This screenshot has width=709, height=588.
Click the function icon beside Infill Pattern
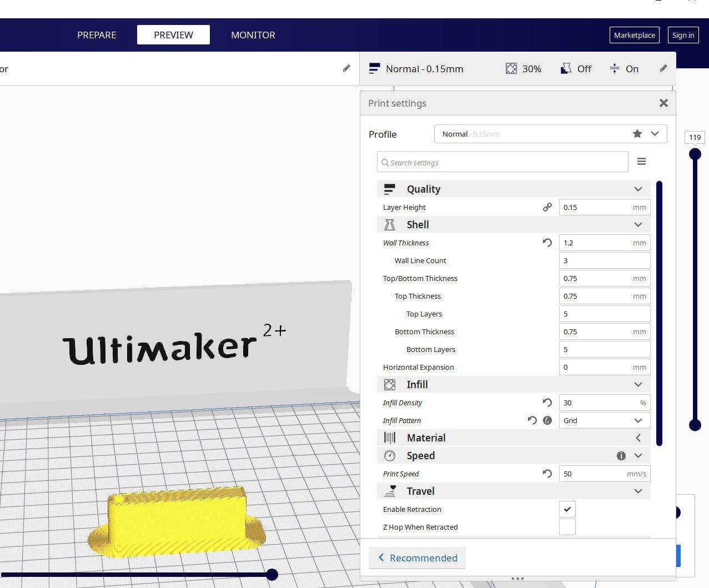pyautogui.click(x=547, y=420)
